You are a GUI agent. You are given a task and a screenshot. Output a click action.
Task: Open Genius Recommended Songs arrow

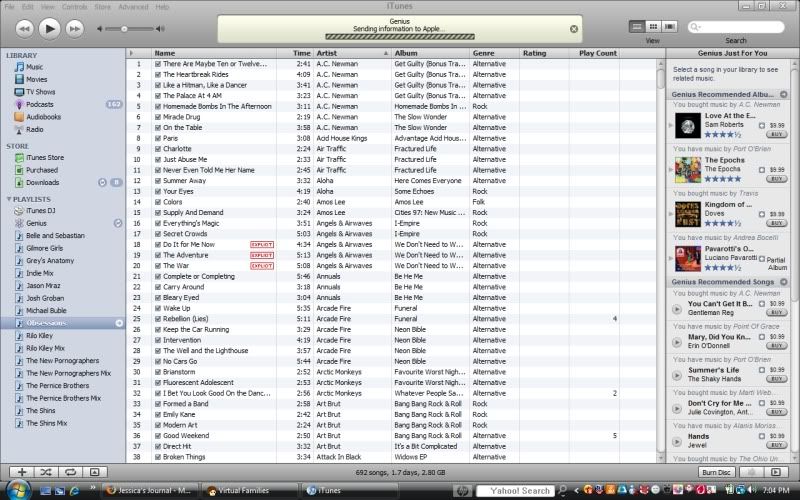click(x=783, y=282)
